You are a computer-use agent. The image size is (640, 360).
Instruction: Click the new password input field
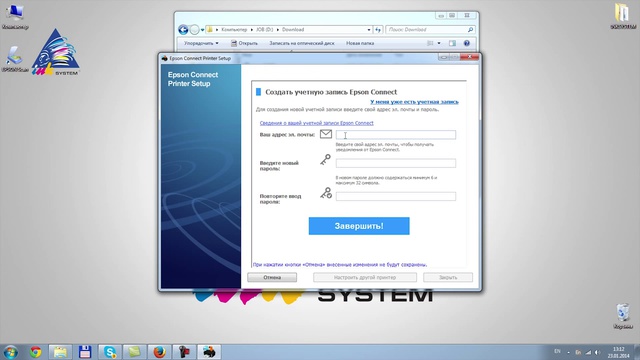396,163
